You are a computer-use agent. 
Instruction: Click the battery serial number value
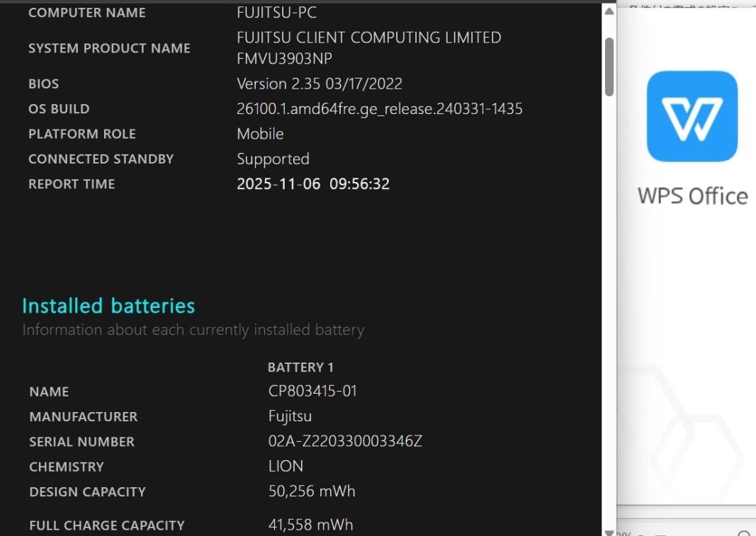click(345, 441)
